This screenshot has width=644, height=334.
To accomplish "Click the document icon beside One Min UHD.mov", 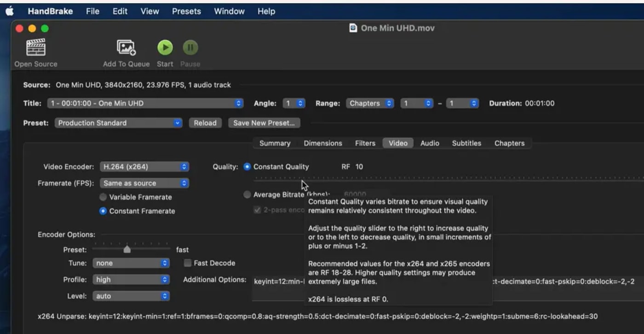I will [x=353, y=28].
